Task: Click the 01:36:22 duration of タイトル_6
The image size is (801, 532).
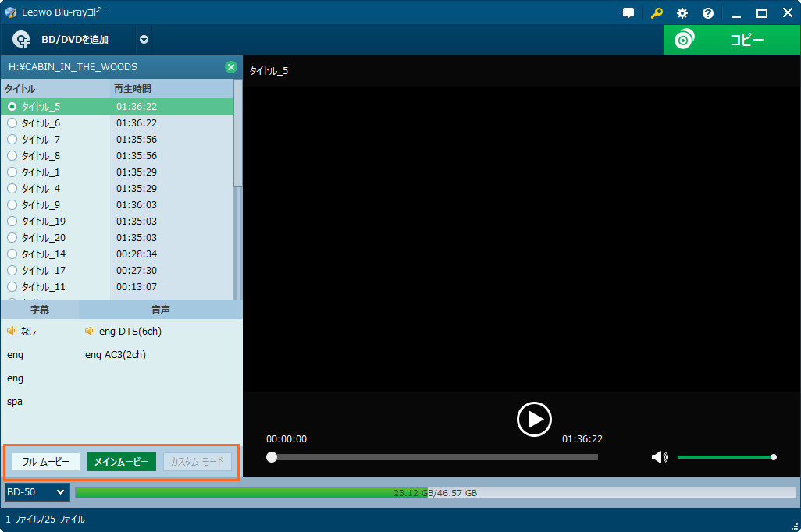Action: tap(137, 123)
